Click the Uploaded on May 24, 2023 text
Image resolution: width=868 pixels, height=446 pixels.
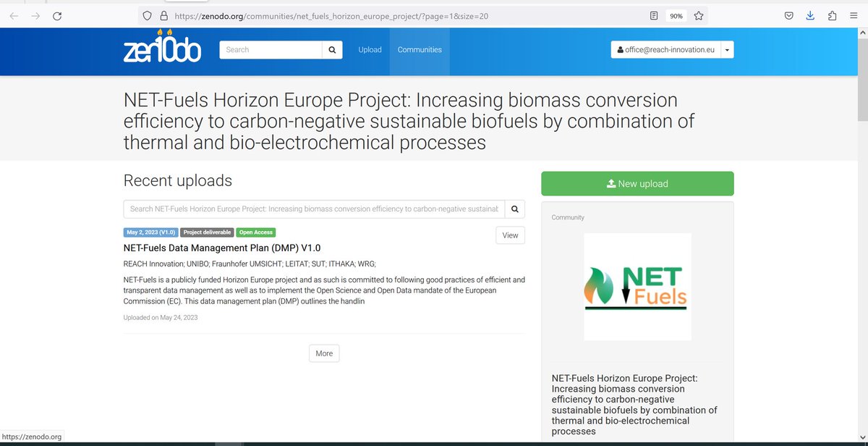pyautogui.click(x=161, y=317)
